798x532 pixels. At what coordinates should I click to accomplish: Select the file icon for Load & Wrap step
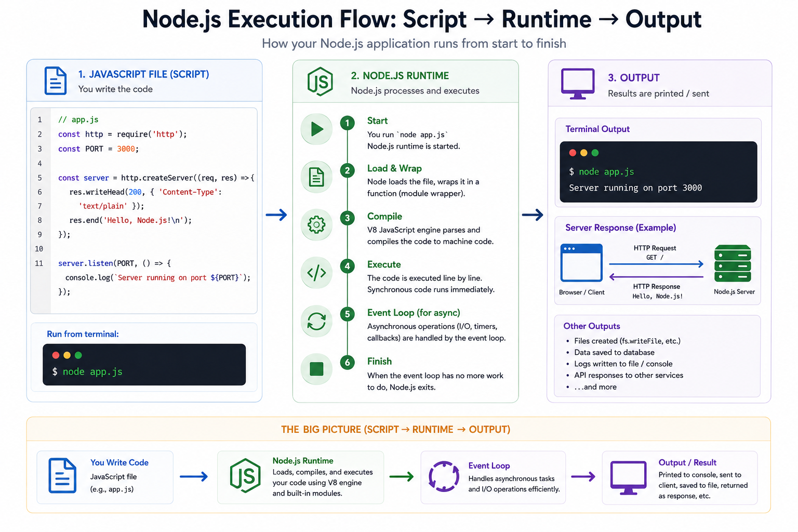point(316,177)
